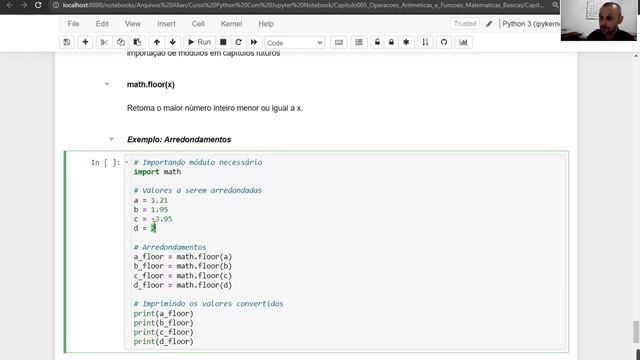Open the command palette keyboard icon
640x360 pixels.
click(339, 42)
